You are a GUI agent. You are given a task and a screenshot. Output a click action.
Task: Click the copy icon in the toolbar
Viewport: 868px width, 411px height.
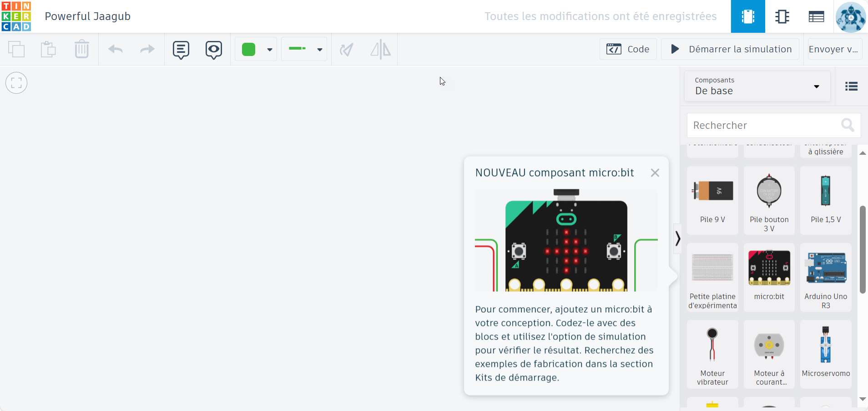tap(16, 49)
